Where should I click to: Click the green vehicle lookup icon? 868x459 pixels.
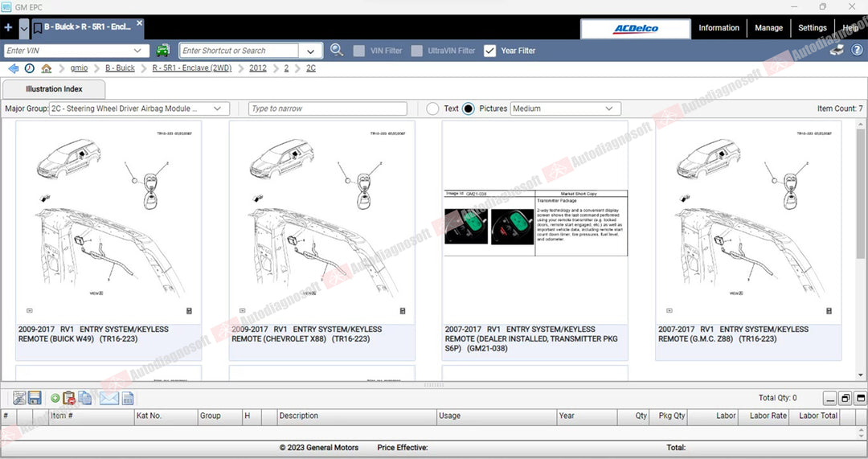[162, 51]
